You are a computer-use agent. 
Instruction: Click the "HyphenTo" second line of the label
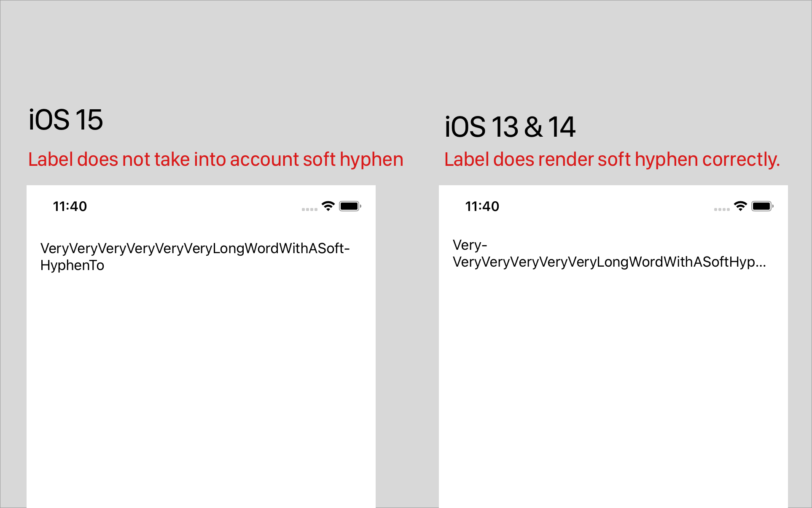click(72, 265)
